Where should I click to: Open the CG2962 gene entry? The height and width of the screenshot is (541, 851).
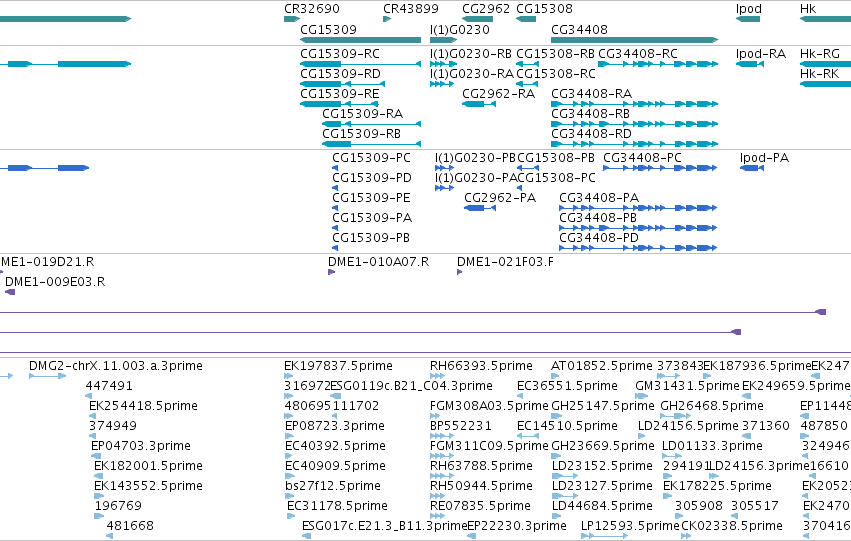pos(478,19)
